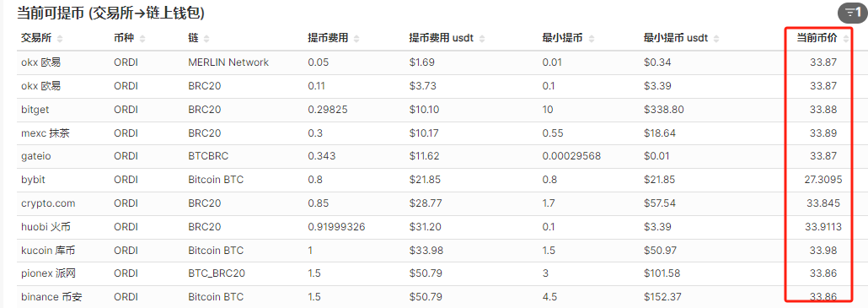This screenshot has height=308, width=868.
Task: Click the 33.98 current price cell
Action: point(823,251)
